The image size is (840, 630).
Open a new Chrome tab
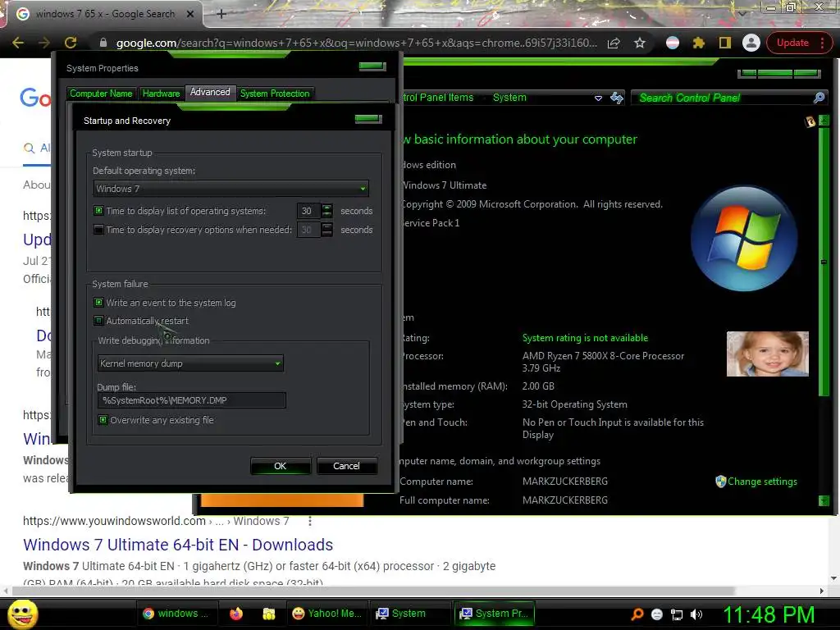coord(221,14)
